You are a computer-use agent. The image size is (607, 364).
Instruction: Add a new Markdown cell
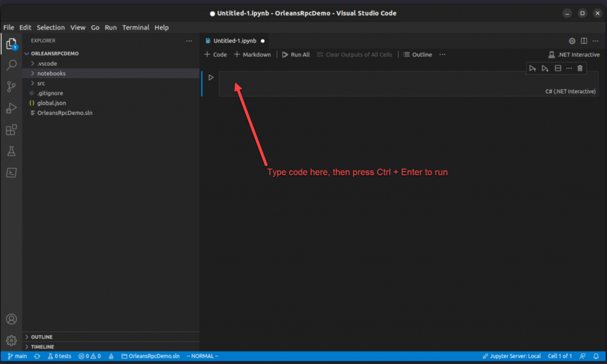tap(253, 55)
